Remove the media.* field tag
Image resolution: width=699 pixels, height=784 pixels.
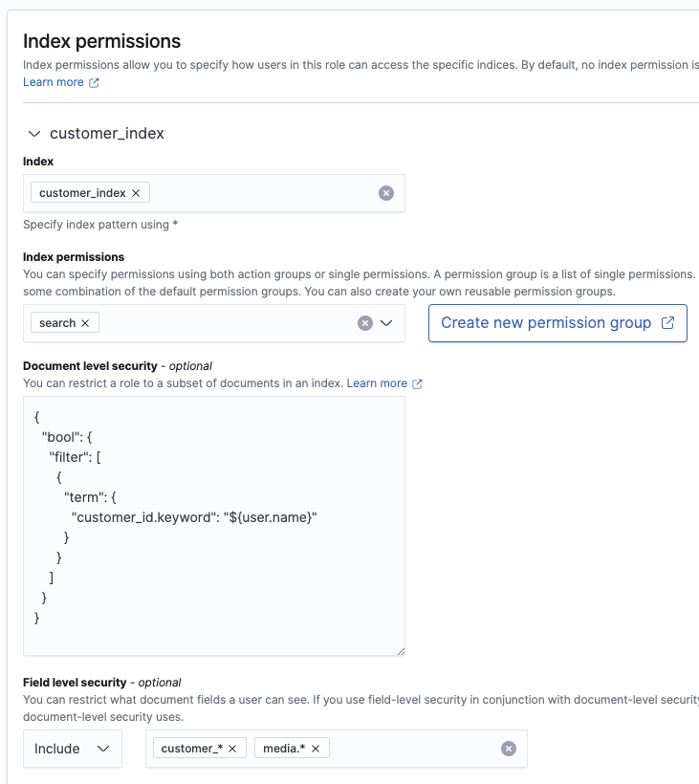point(316,749)
